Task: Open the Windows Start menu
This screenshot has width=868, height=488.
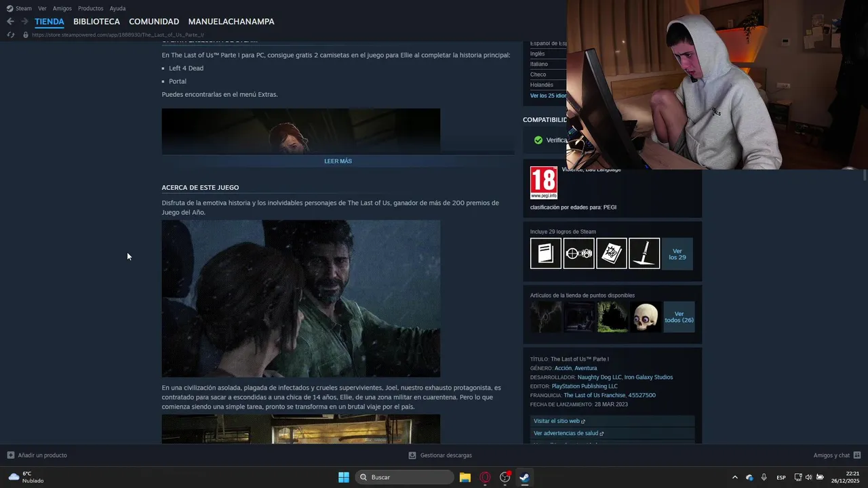Action: [x=344, y=477]
